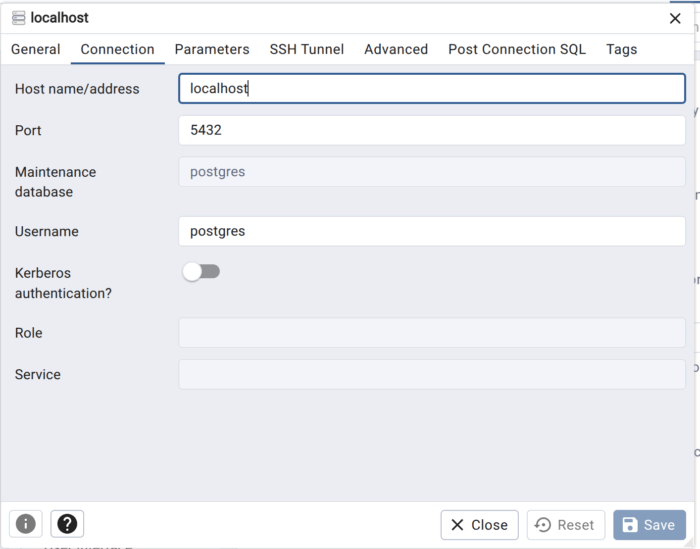Click the Username input field
Screen dimensions: 700x549
point(431,231)
